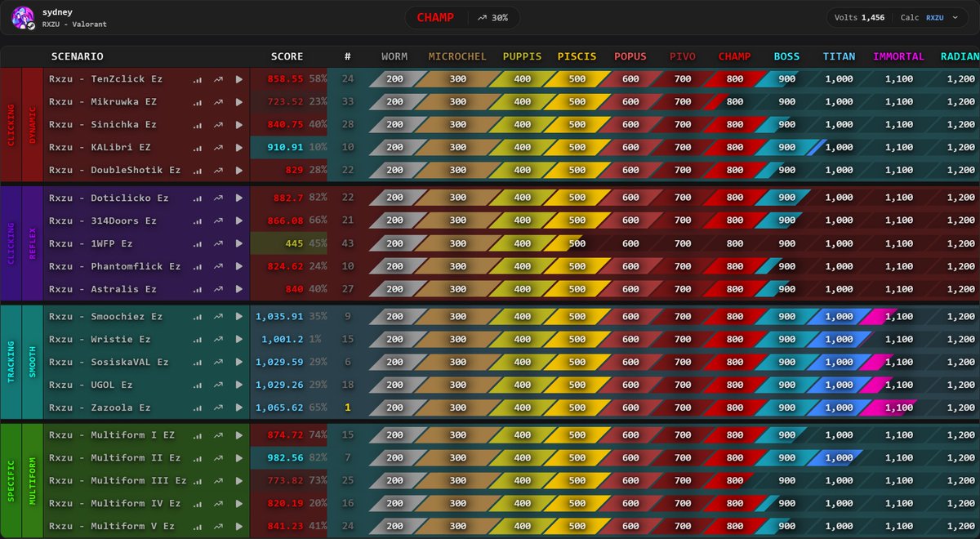Screen dimensions: 980x539
Task: Open bar-chart stats icon for SosiskaVAL Ez
Action: 198,363
